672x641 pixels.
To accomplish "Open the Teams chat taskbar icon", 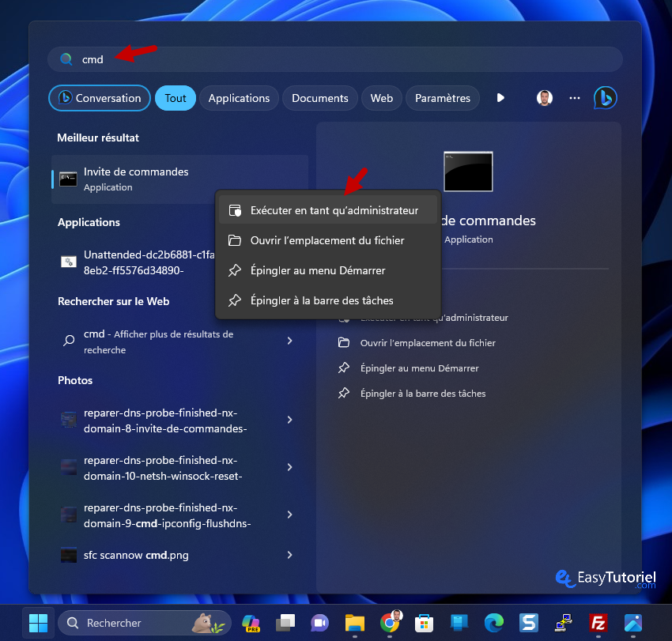I will [319, 623].
